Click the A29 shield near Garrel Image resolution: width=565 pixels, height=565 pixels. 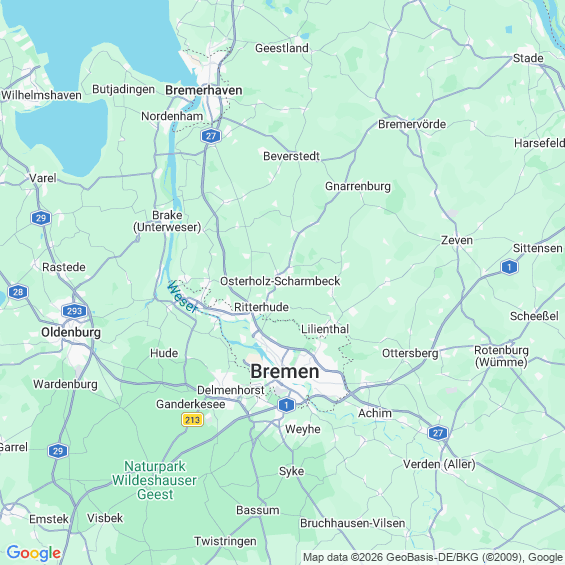[x=58, y=451]
